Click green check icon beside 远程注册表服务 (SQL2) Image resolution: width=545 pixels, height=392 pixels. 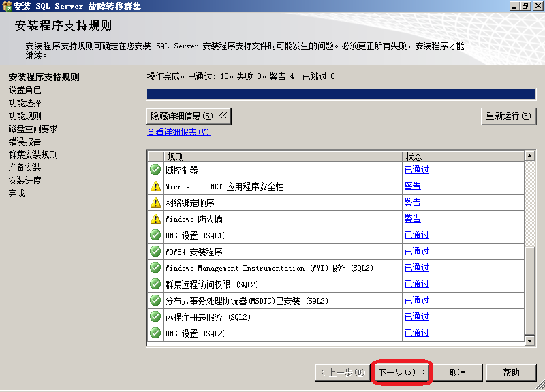tap(155, 317)
